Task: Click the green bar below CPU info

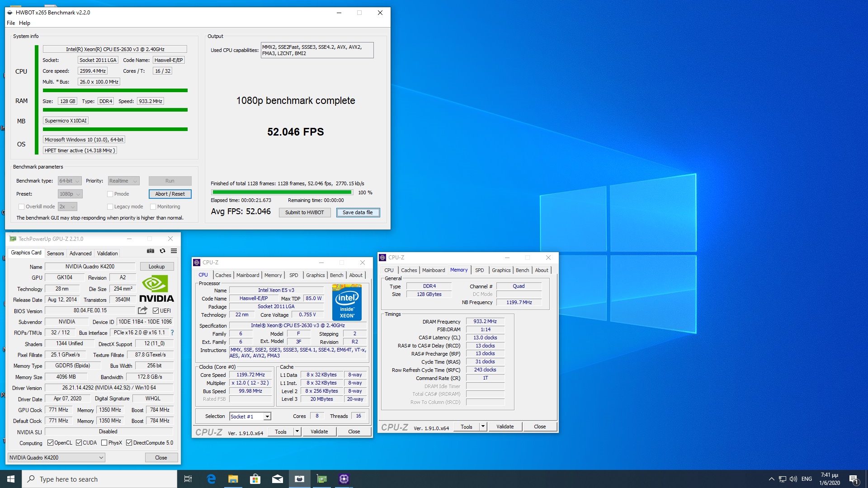Action: click(115, 90)
